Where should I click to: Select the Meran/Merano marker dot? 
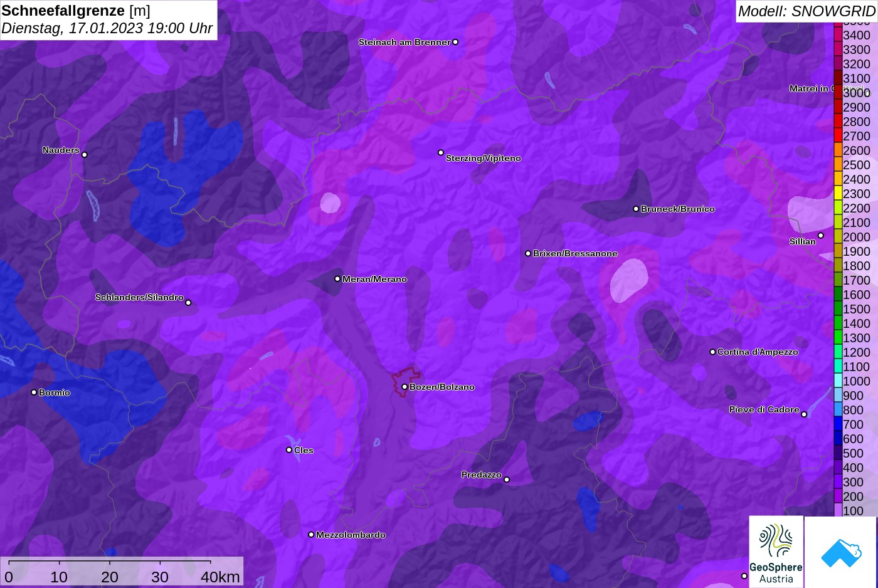(337, 279)
